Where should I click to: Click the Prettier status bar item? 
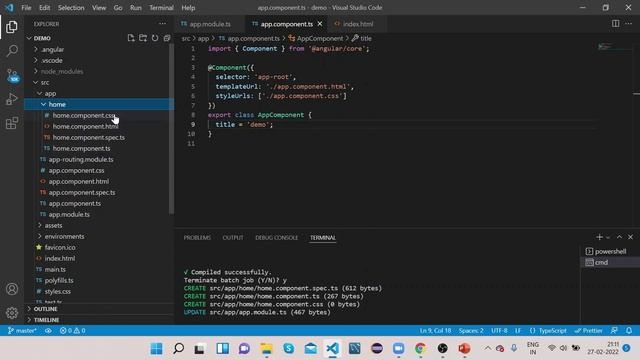point(589,331)
